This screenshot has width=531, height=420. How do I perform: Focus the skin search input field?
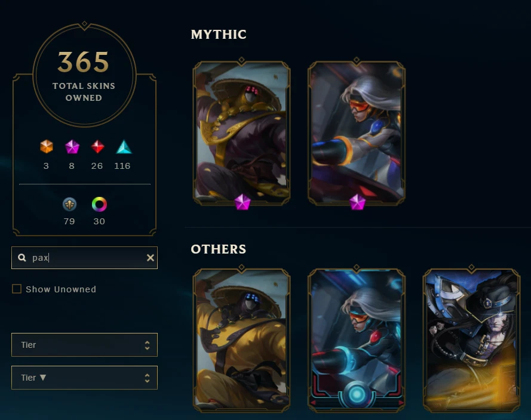coord(84,258)
